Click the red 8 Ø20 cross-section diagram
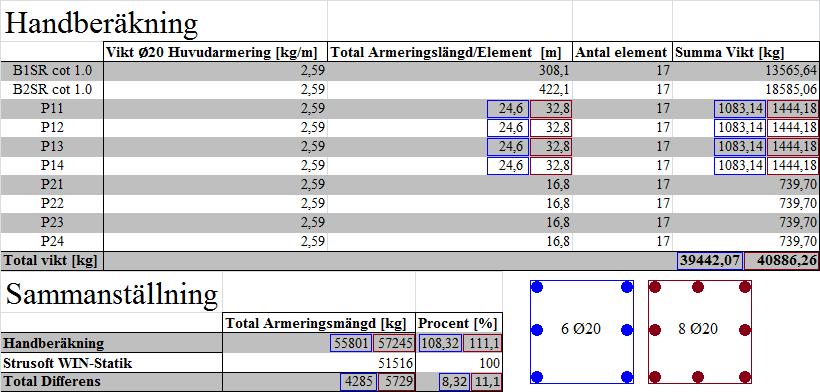Viewport: 820px width, 392px height. tap(700, 331)
